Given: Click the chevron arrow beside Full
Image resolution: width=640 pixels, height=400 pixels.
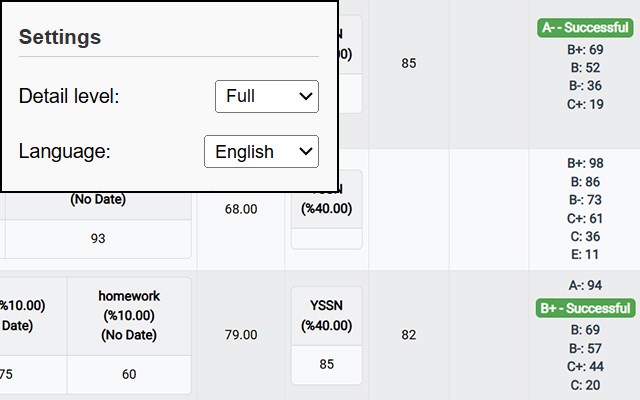Looking at the screenshot, I should (x=305, y=96).
